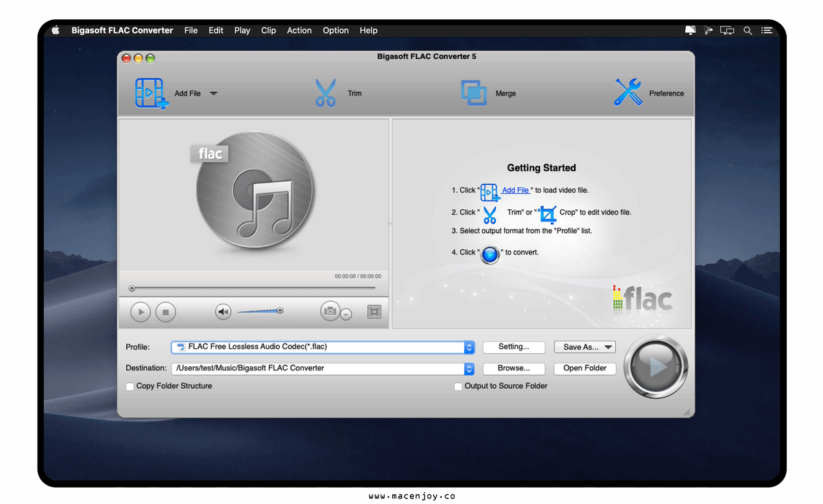Open the snapshot options dropdown arrow
The height and width of the screenshot is (504, 823).
pos(346,314)
